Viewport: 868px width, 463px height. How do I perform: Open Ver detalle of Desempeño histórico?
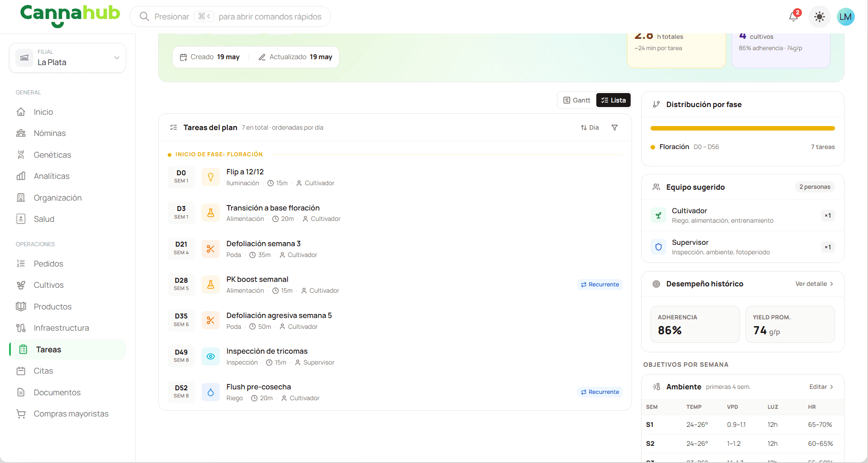pyautogui.click(x=814, y=284)
